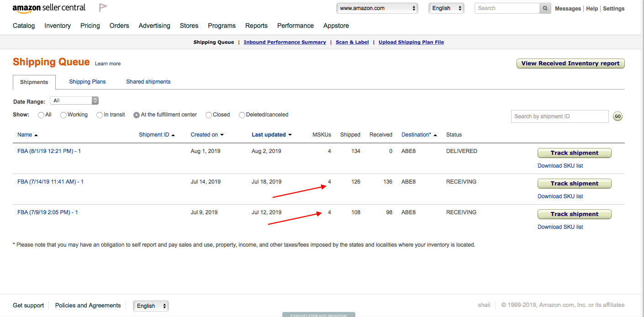Open the Learn more link
The image size is (644, 317).
[108, 63]
